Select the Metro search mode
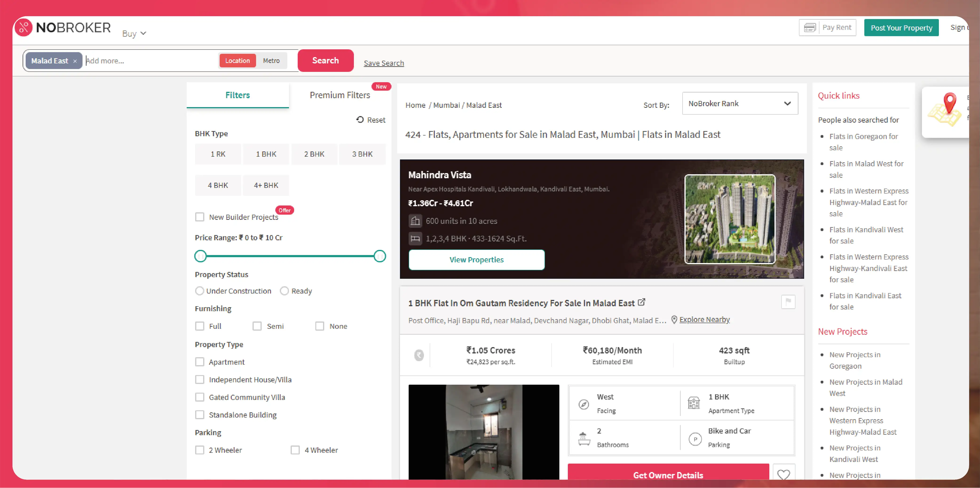Image resolution: width=980 pixels, height=488 pixels. (x=271, y=61)
